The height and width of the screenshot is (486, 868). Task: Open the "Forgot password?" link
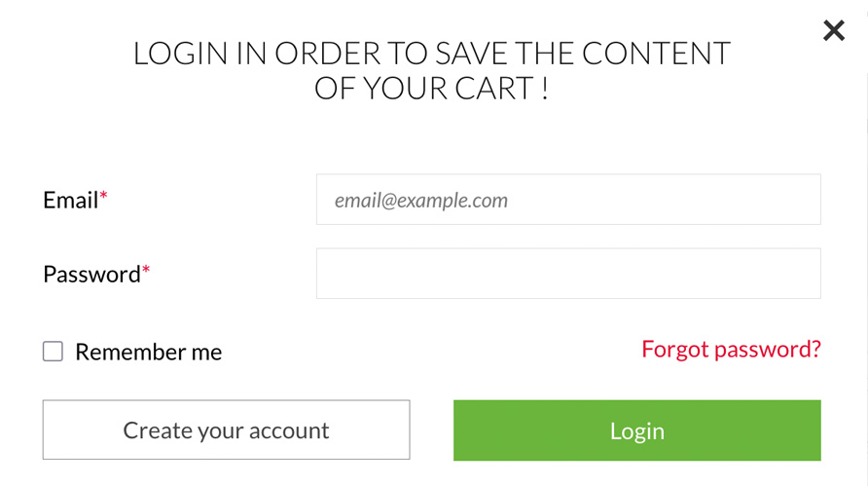click(731, 349)
